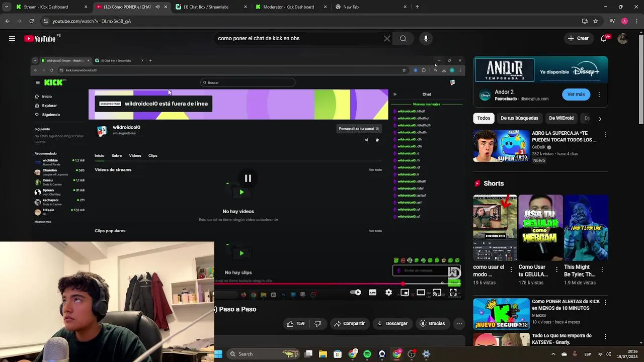Click Compartir to share video
The height and width of the screenshot is (362, 644).
pos(349,324)
